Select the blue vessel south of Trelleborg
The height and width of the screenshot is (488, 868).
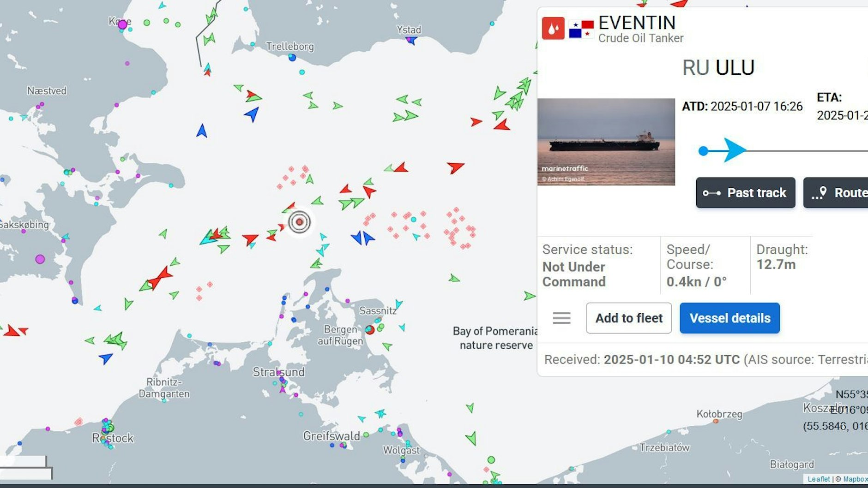(x=252, y=113)
